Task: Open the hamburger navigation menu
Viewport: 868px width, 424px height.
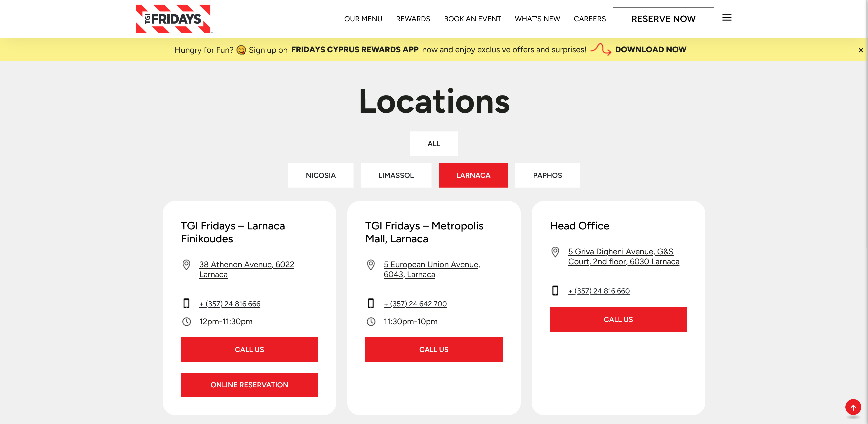Action: coord(727,18)
